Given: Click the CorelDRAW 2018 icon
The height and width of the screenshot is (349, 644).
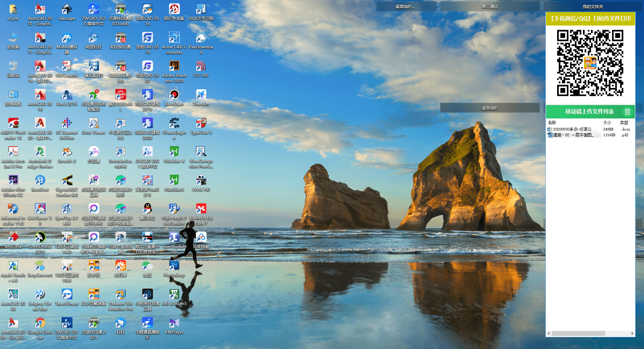Looking at the screenshot, I should 40,238.
